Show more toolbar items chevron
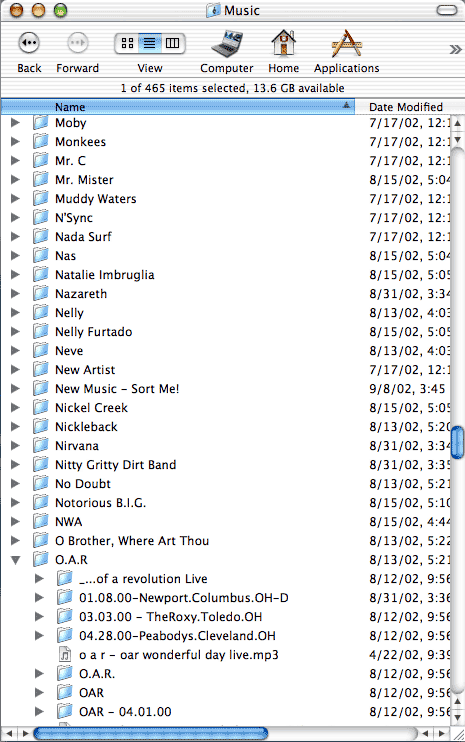The image size is (465, 742). [455, 49]
